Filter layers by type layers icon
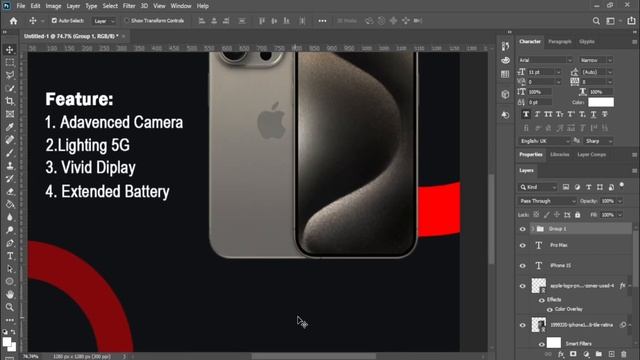Screen dimensions: 640x360 pyautogui.click(x=589, y=187)
